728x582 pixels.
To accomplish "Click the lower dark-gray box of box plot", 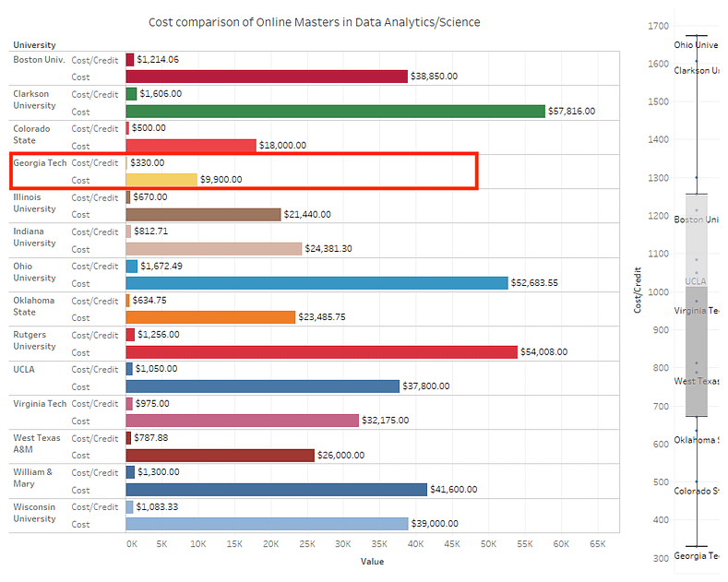I will [x=697, y=350].
